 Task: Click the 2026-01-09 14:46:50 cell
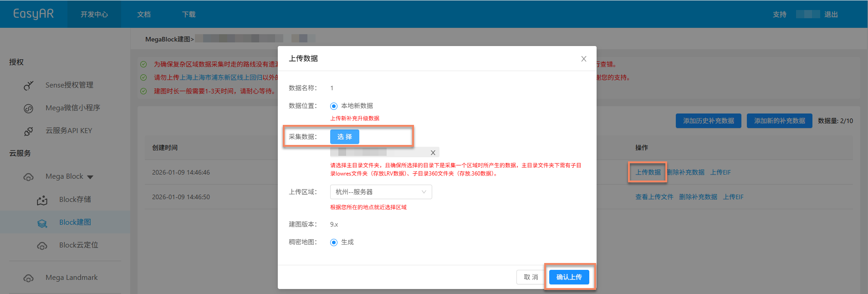coord(181,197)
